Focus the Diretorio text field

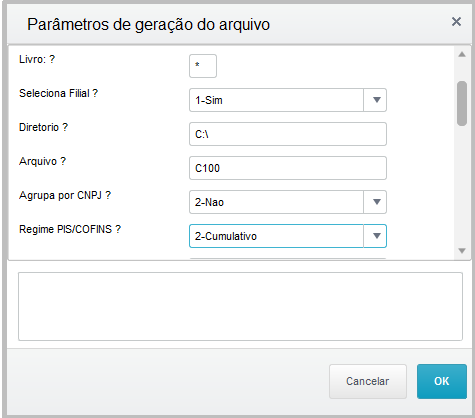tap(288, 134)
